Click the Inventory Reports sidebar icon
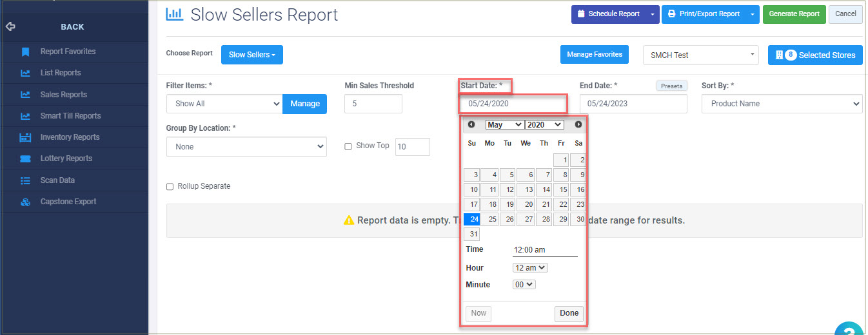868x335 pixels. click(x=25, y=137)
